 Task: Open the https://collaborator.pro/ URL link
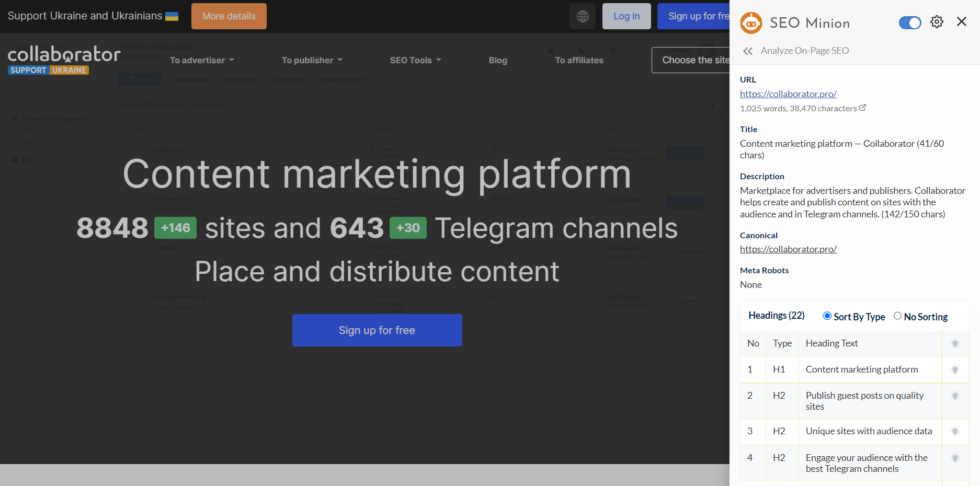(x=788, y=94)
